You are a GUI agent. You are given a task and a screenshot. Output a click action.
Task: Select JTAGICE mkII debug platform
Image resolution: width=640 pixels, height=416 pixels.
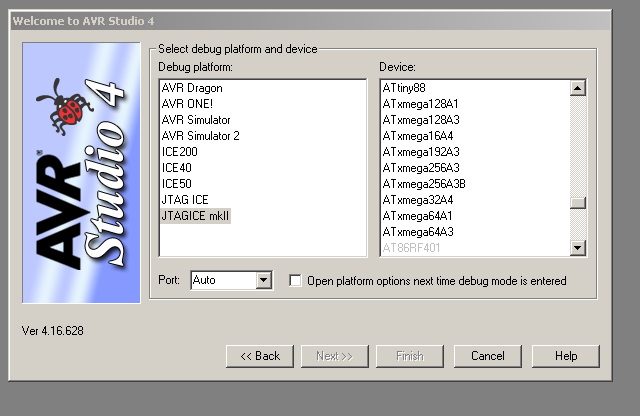pos(196,216)
